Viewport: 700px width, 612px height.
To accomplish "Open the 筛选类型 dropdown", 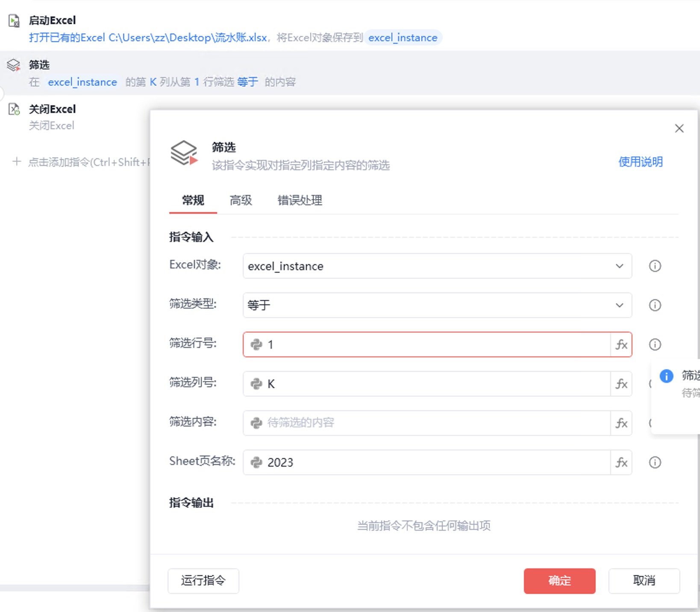I will [437, 305].
